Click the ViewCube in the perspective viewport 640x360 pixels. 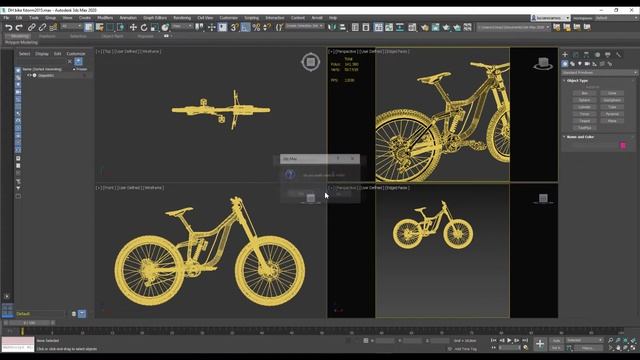pos(542,63)
